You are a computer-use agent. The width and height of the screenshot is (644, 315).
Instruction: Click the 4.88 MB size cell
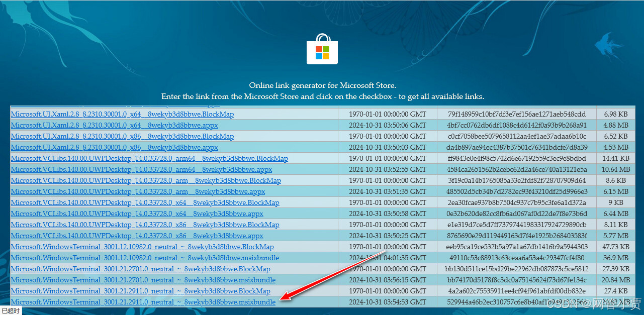pos(616,125)
